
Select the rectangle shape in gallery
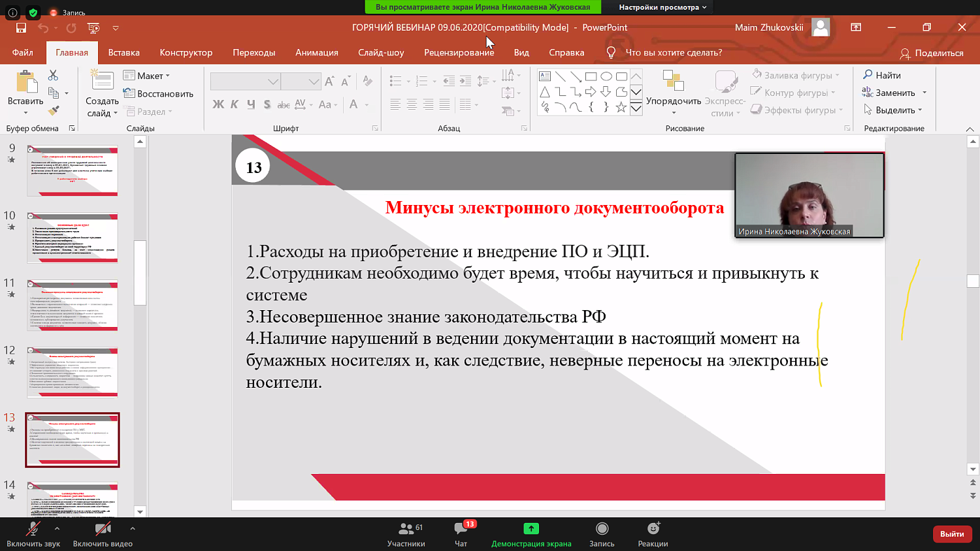[x=591, y=76]
